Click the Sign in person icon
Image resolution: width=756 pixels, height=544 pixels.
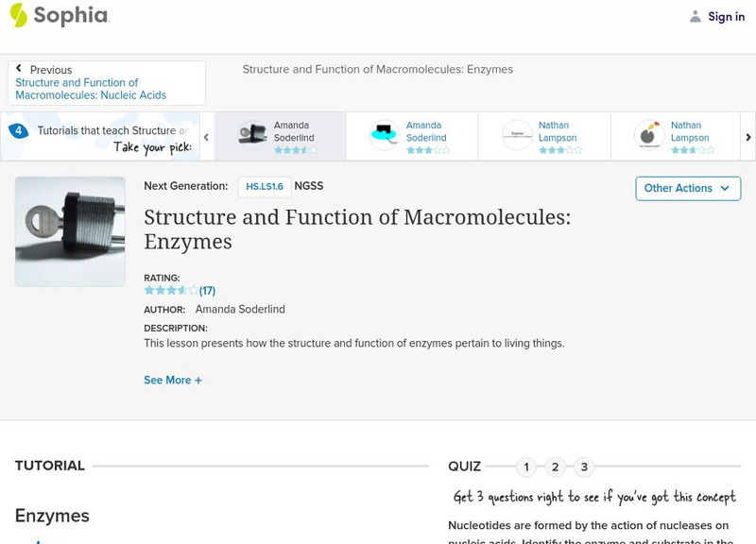pos(696,15)
